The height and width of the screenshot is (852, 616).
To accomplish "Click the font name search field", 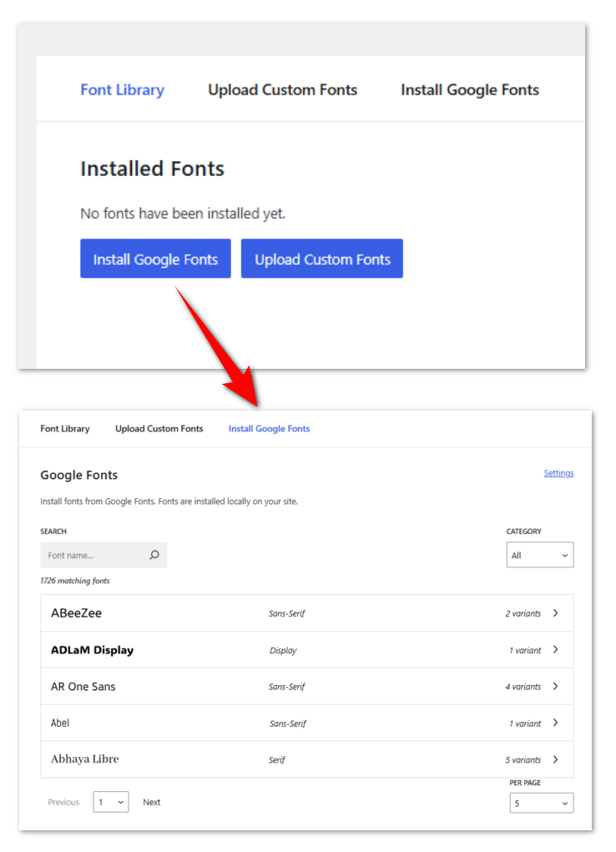I will coord(93,554).
